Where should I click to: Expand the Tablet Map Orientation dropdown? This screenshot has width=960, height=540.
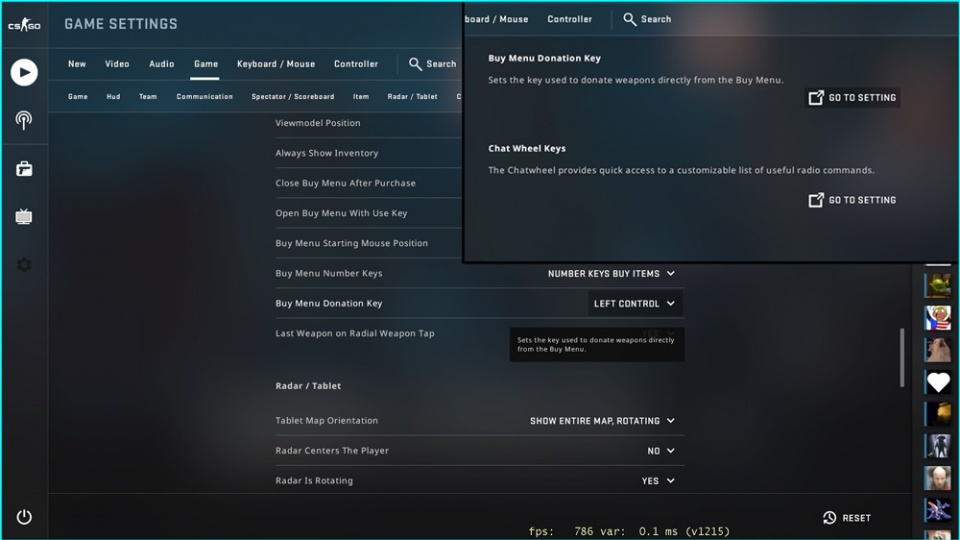click(602, 421)
